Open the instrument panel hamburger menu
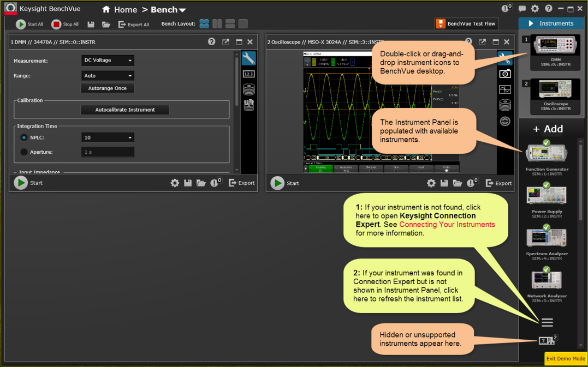 [x=547, y=322]
